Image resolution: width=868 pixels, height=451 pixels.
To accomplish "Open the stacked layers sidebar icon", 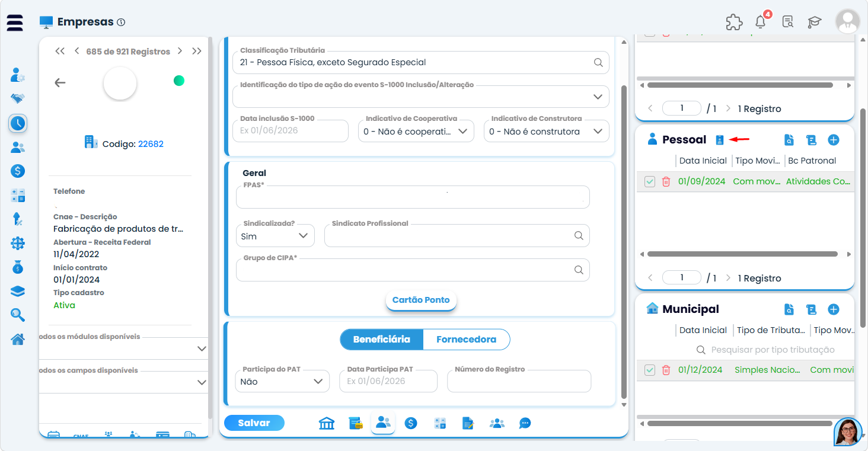I will point(18,291).
